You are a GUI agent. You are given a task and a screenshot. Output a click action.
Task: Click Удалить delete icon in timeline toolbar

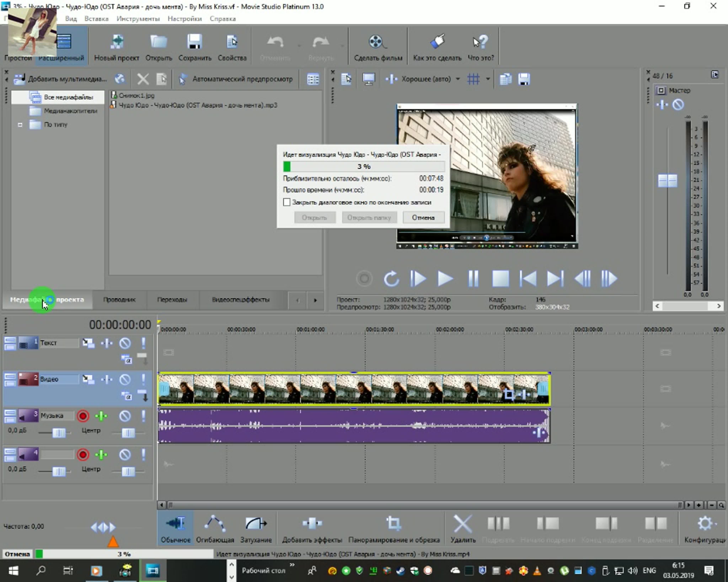(463, 529)
